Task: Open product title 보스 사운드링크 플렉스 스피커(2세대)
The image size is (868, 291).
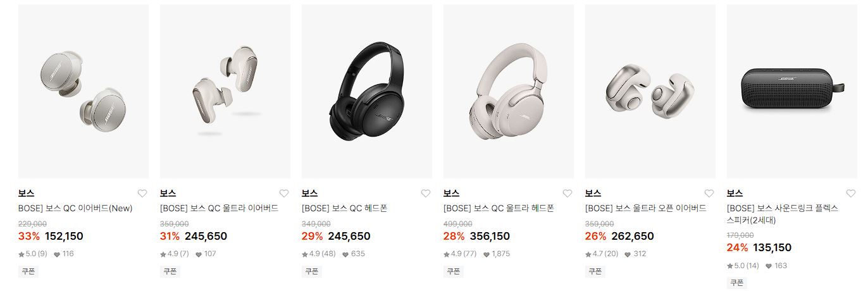Action: click(783, 214)
